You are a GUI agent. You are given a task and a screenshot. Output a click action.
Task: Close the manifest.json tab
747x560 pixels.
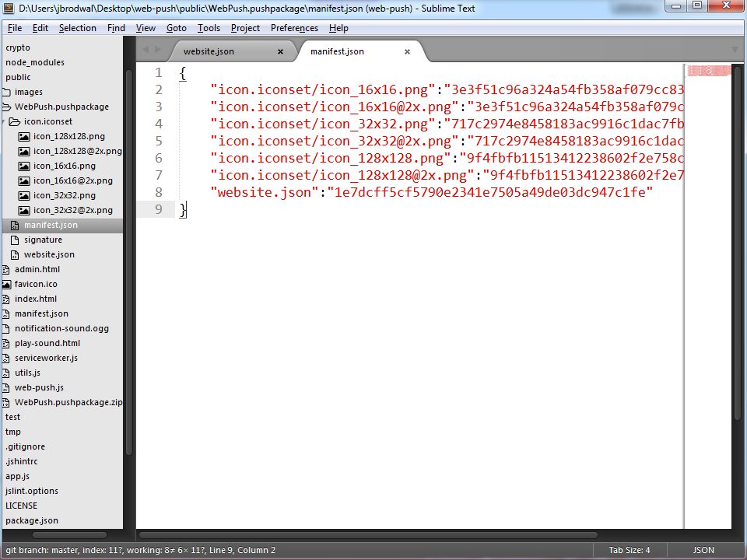(x=407, y=51)
